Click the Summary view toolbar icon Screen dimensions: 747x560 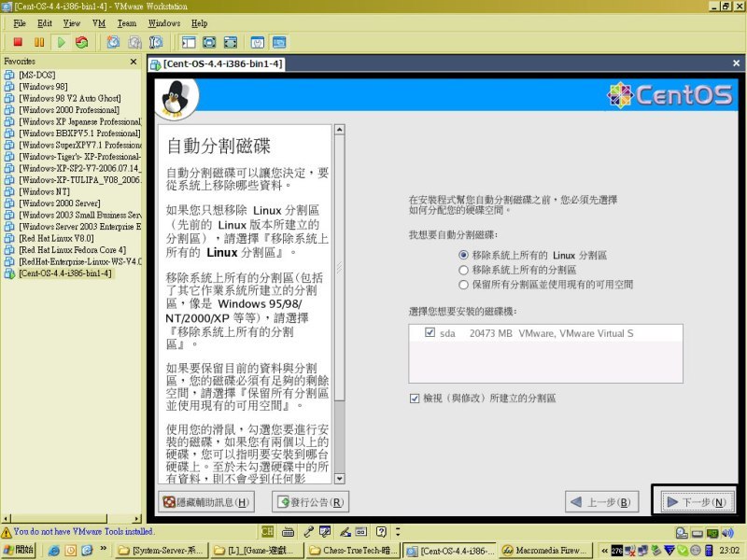[x=258, y=42]
